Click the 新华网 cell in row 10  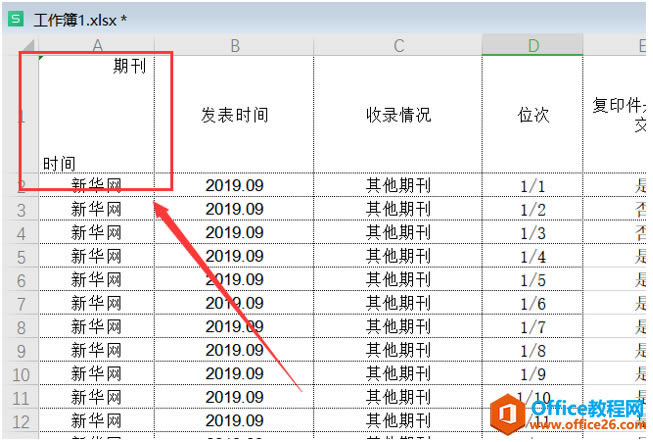(97, 374)
